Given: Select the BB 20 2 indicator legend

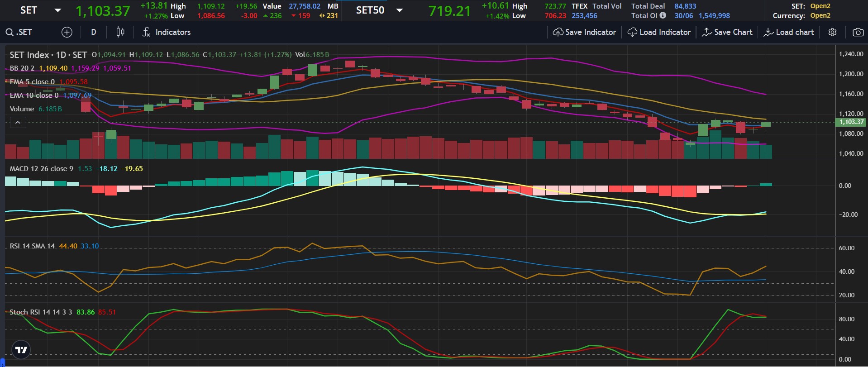Looking at the screenshot, I should 22,68.
